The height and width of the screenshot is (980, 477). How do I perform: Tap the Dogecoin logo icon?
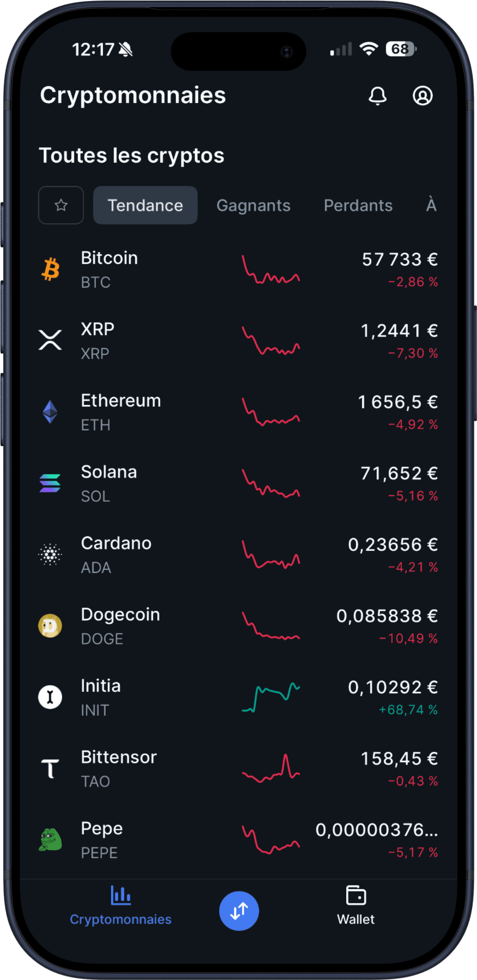pos(50,626)
